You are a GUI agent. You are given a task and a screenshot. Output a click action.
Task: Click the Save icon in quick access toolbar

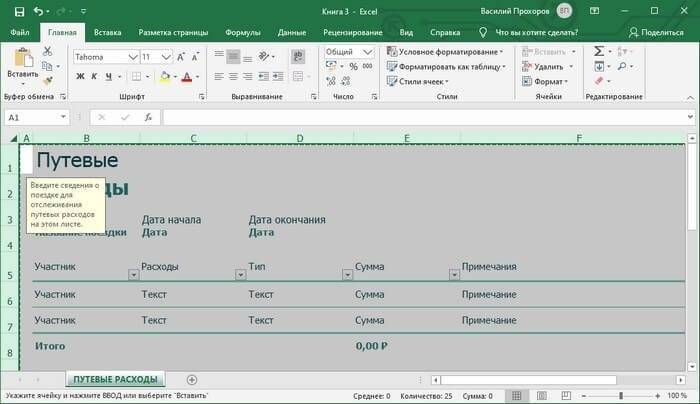point(18,11)
